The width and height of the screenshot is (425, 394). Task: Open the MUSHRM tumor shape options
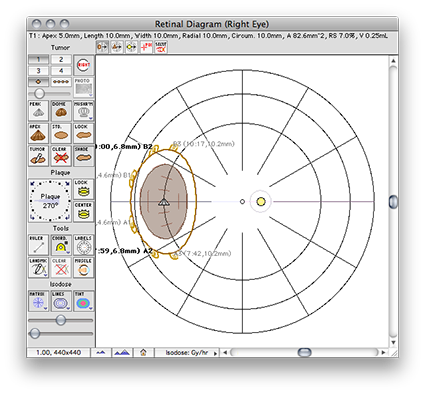tap(84, 111)
